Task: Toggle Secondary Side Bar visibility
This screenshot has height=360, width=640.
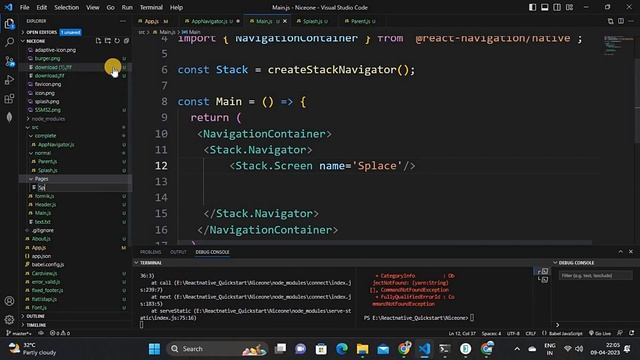Action: click(557, 7)
